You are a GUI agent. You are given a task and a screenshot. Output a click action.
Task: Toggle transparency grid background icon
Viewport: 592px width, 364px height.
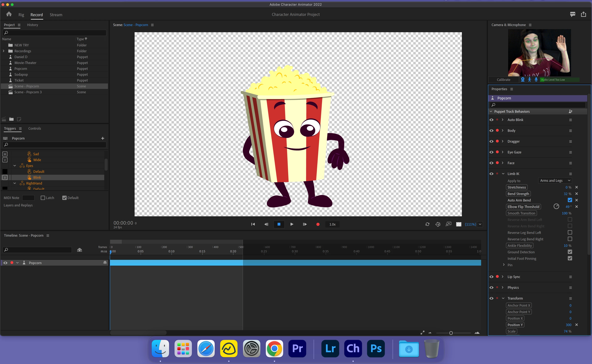459,224
